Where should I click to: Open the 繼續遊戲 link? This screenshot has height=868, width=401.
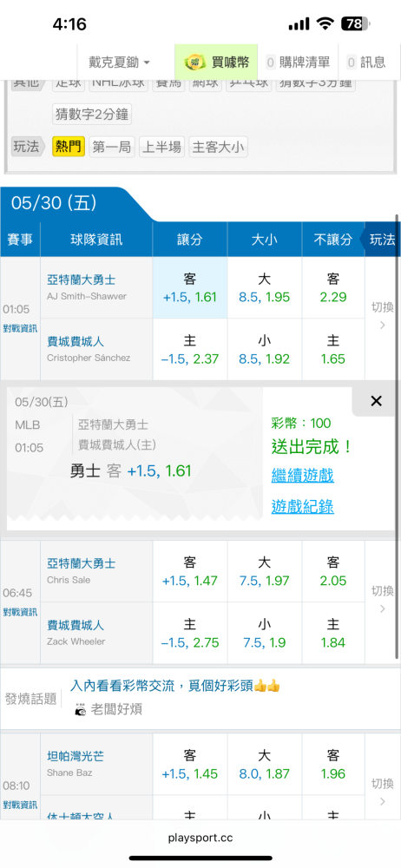click(x=302, y=476)
